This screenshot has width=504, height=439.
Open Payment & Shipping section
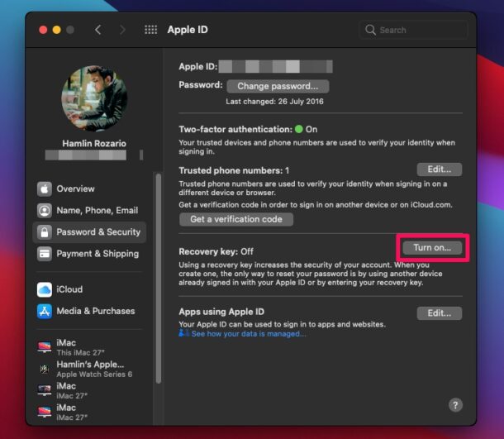[89, 254]
